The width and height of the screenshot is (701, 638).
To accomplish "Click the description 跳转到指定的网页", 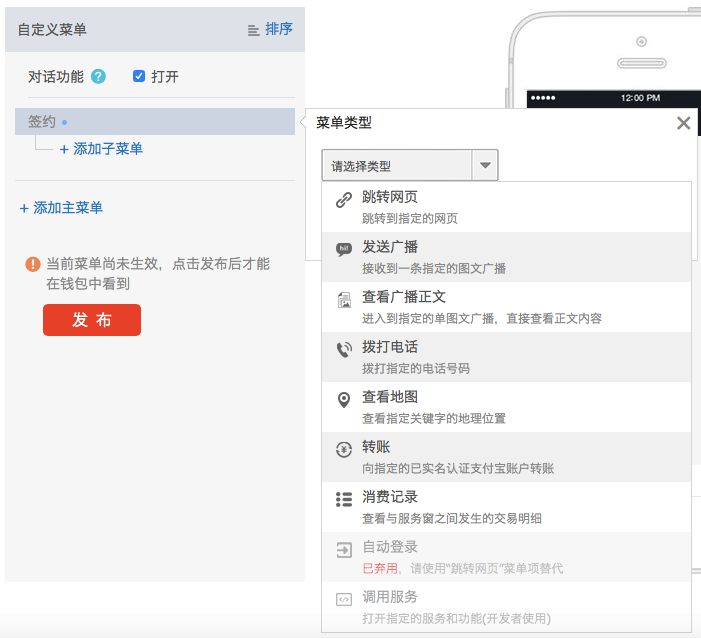I will [x=410, y=219].
